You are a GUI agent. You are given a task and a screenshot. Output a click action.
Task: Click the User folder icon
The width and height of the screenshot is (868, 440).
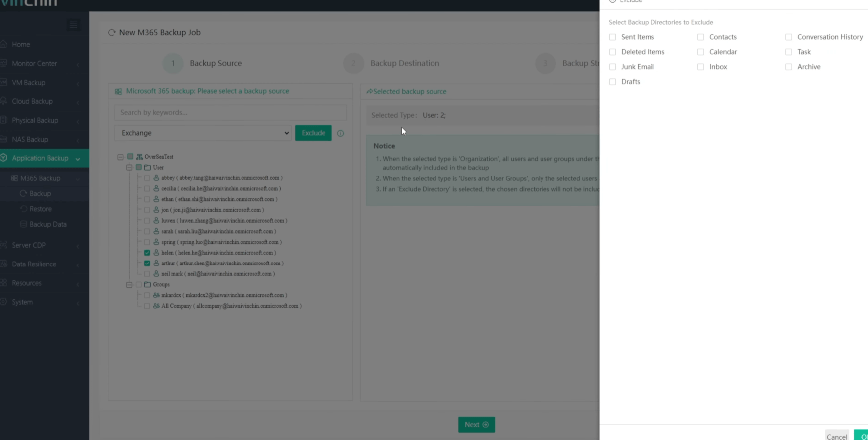[x=147, y=168]
